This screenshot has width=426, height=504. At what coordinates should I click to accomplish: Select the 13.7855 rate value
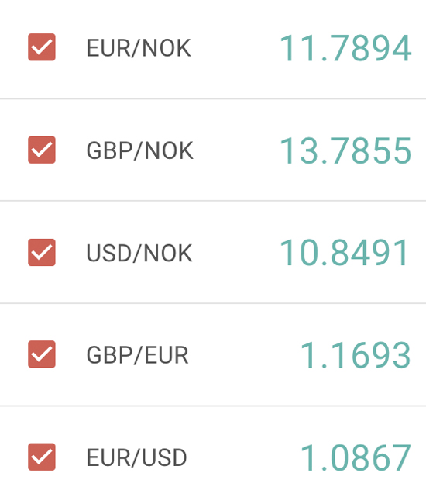coord(345,150)
